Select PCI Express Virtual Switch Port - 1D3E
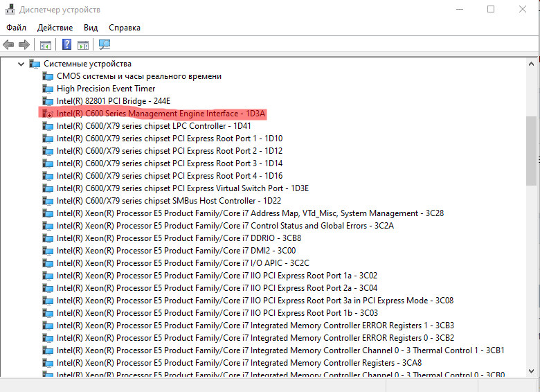 [x=183, y=188]
